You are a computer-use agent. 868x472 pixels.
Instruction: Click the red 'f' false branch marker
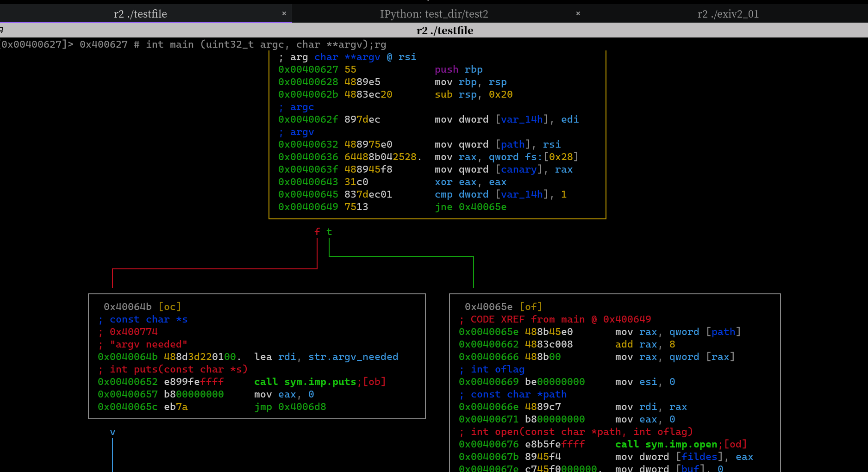(x=317, y=231)
